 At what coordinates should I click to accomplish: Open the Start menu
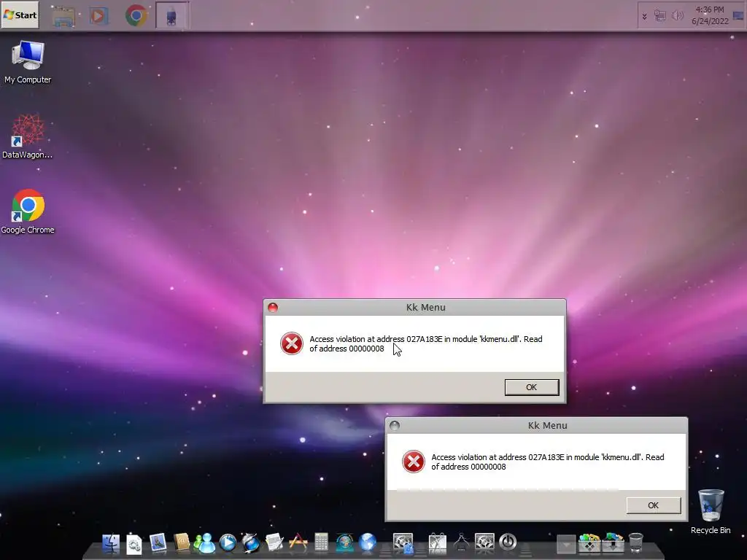tap(20, 15)
